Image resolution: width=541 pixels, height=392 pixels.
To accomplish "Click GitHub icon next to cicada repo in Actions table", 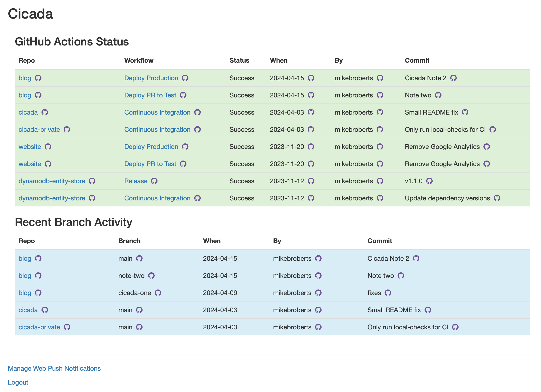I will (x=45, y=112).
